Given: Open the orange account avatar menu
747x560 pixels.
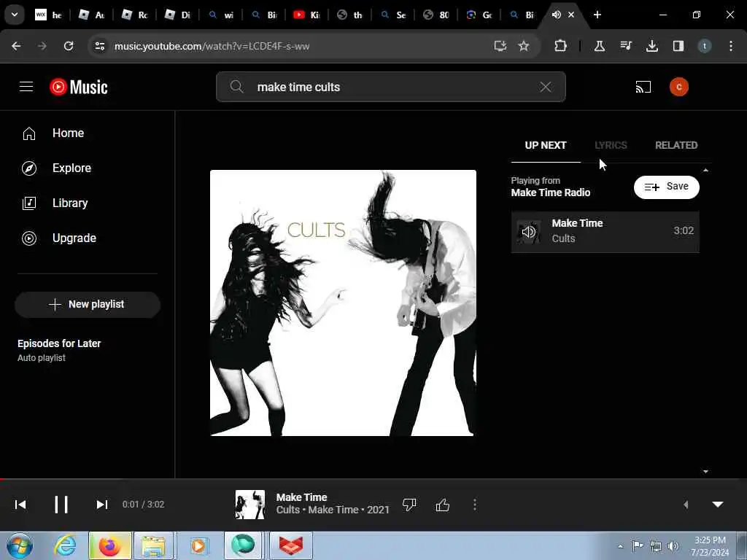Looking at the screenshot, I should point(679,87).
